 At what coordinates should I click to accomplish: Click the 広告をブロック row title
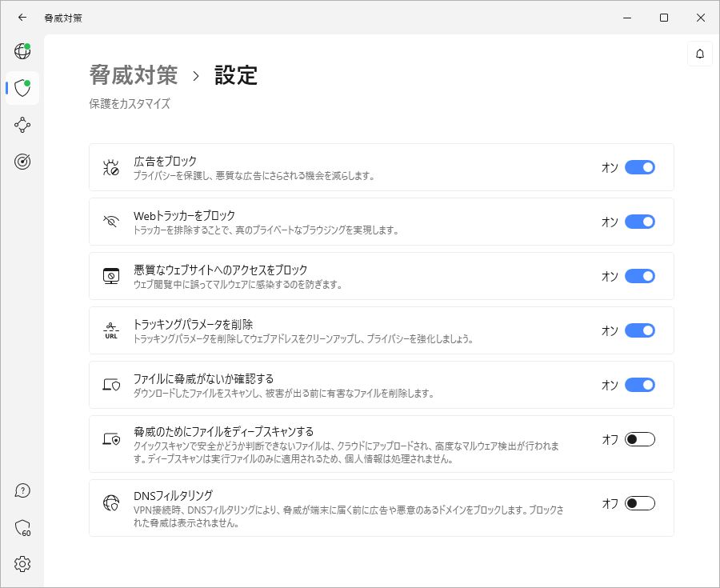(x=165, y=161)
